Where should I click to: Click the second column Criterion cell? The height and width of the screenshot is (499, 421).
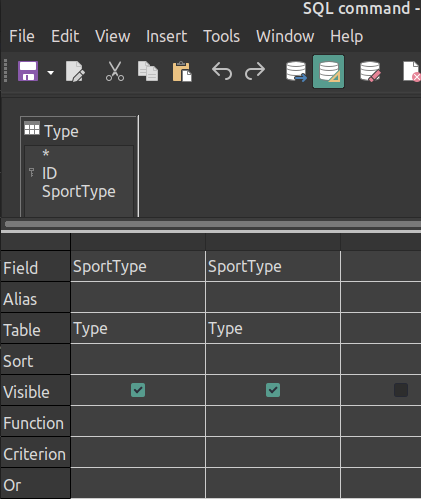pos(273,452)
